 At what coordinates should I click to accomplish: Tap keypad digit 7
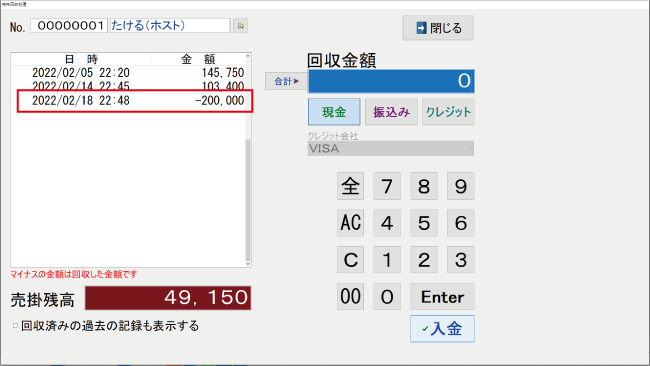tap(387, 186)
